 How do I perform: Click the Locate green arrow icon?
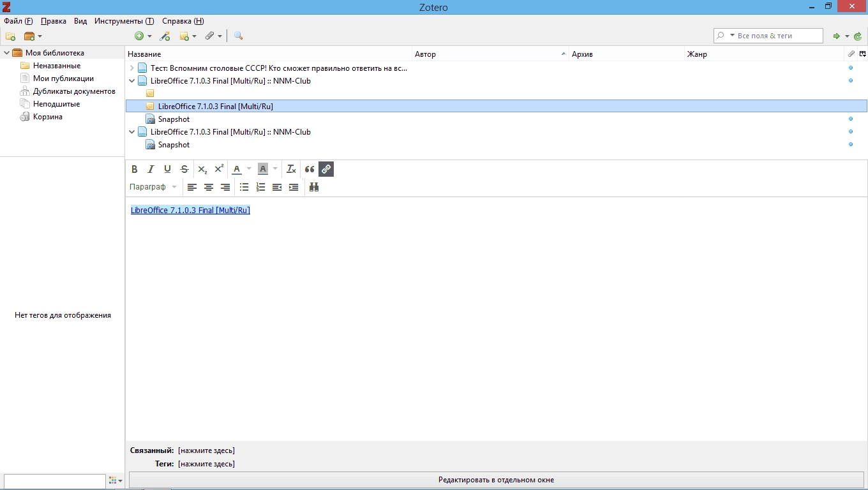point(836,36)
